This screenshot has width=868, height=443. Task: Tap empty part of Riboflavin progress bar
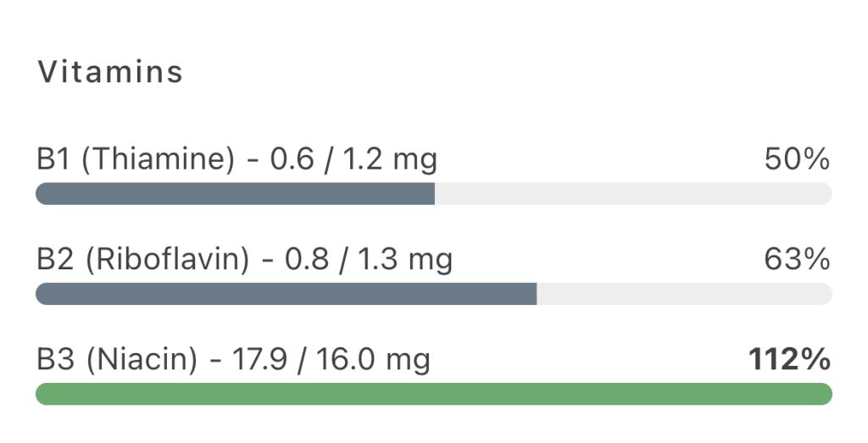tap(685, 294)
